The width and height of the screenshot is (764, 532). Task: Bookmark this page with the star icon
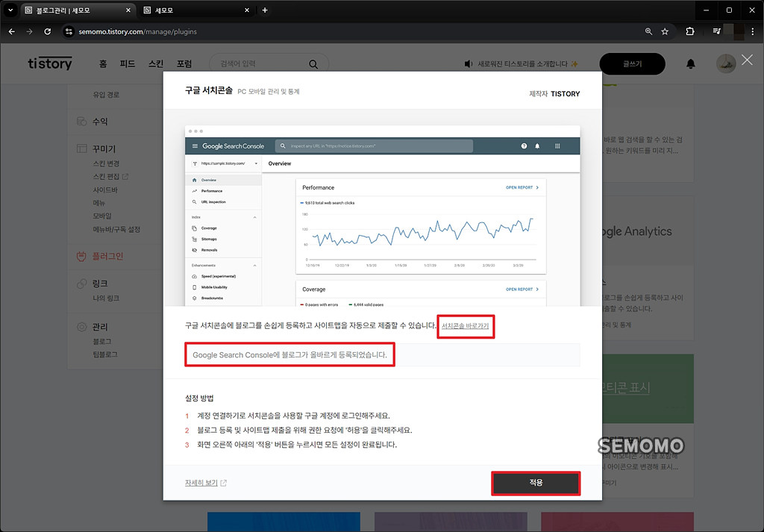[665, 31]
